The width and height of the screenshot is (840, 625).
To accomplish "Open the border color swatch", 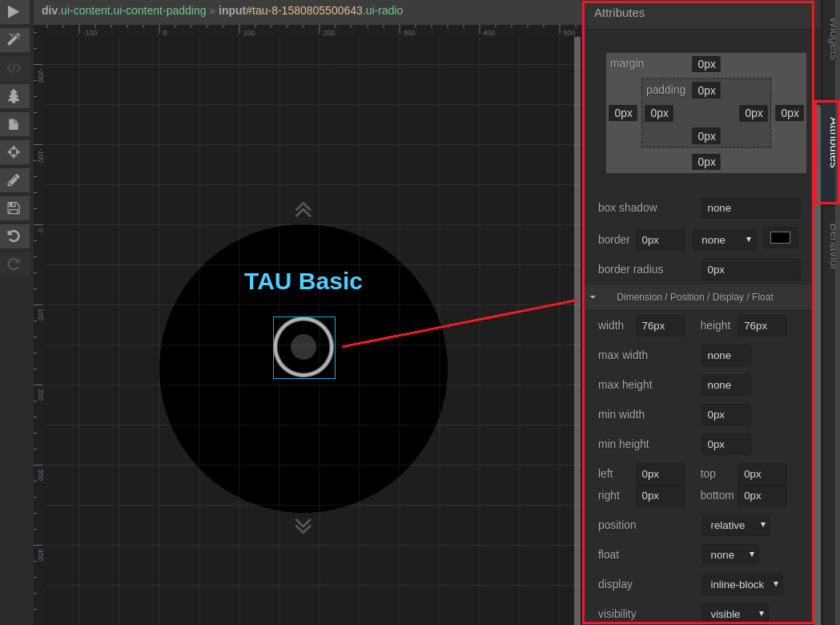I will [780, 238].
